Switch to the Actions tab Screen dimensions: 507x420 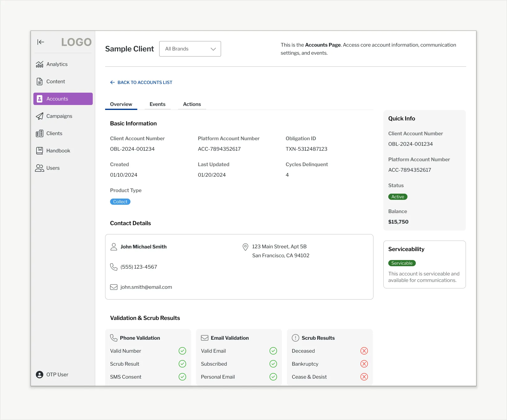[192, 104]
